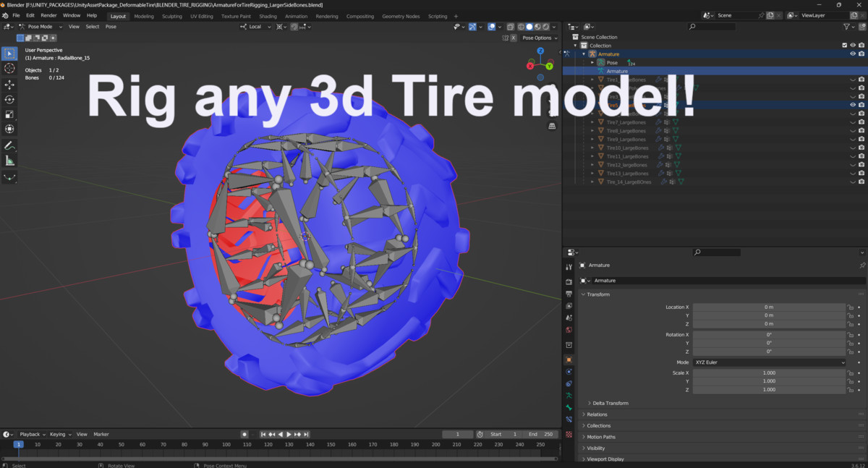Click the timeline Marker menu

click(101, 434)
